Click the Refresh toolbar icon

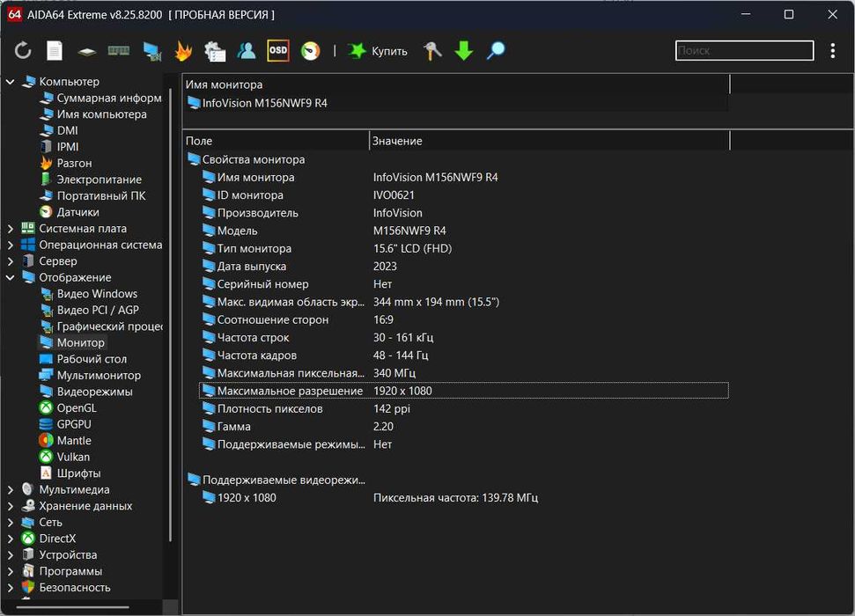pos(22,51)
